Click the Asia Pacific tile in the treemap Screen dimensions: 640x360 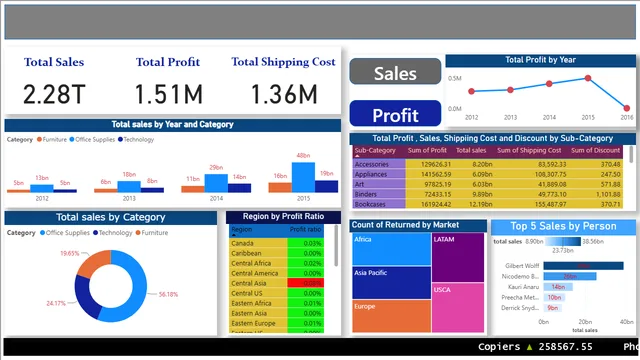[391, 283]
